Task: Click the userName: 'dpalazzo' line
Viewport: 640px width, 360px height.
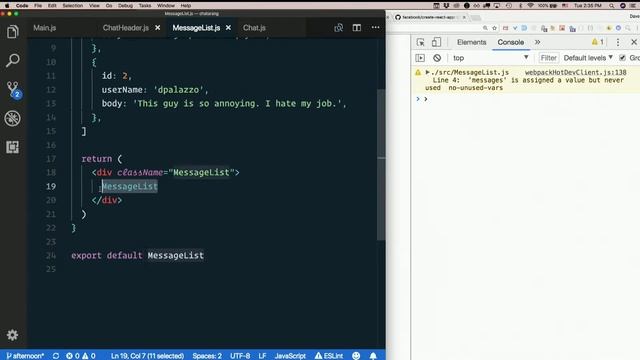Action: 155,90
